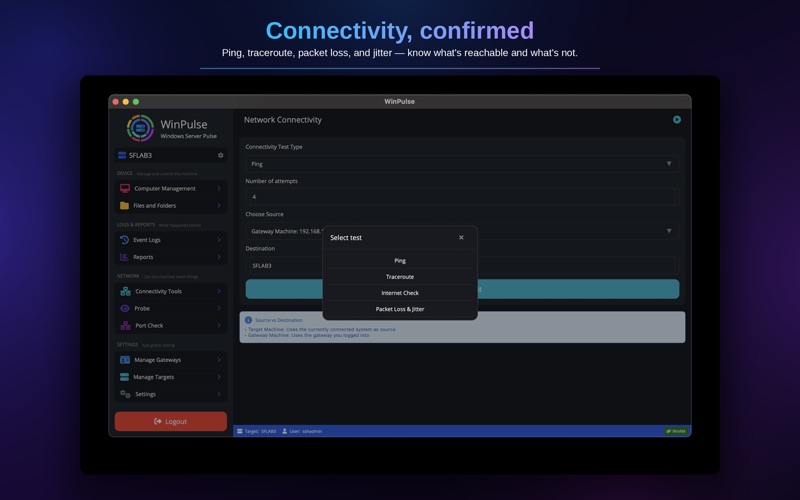The height and width of the screenshot is (500, 800).
Task: Click the SFLAB3 server icon in sidebar
Action: (122, 155)
